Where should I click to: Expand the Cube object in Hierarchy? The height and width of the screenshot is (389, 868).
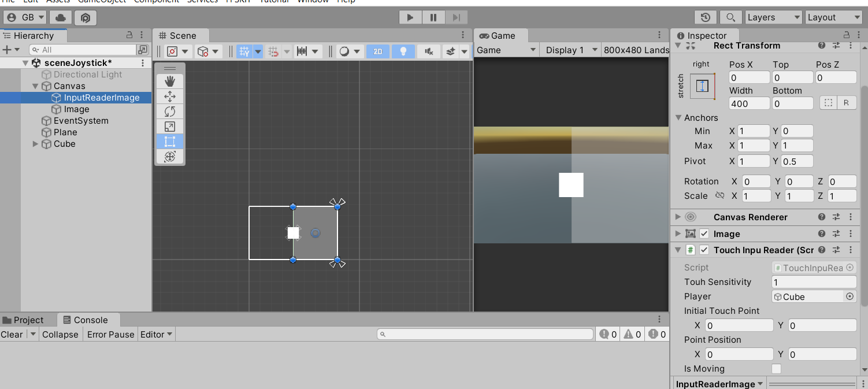(36, 144)
